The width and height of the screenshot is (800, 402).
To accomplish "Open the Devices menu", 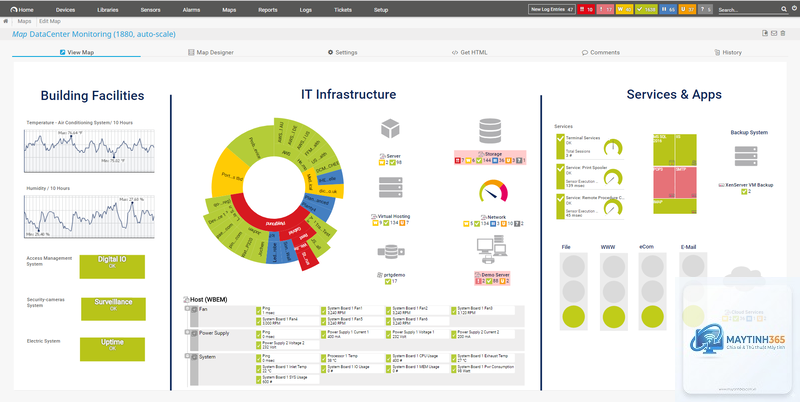I will click(65, 10).
